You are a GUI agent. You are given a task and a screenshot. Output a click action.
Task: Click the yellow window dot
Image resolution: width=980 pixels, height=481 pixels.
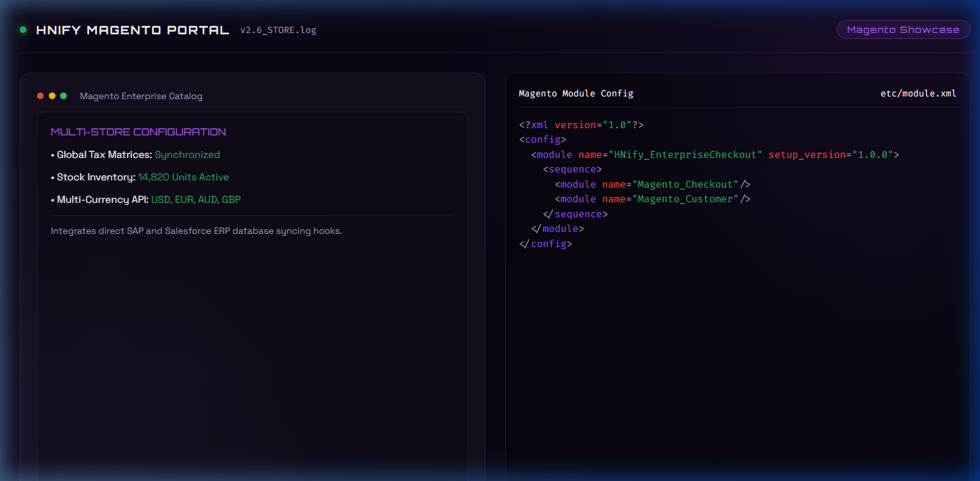[52, 96]
